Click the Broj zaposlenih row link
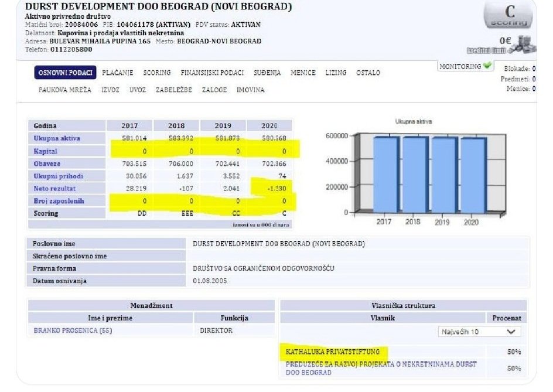 [x=59, y=201]
